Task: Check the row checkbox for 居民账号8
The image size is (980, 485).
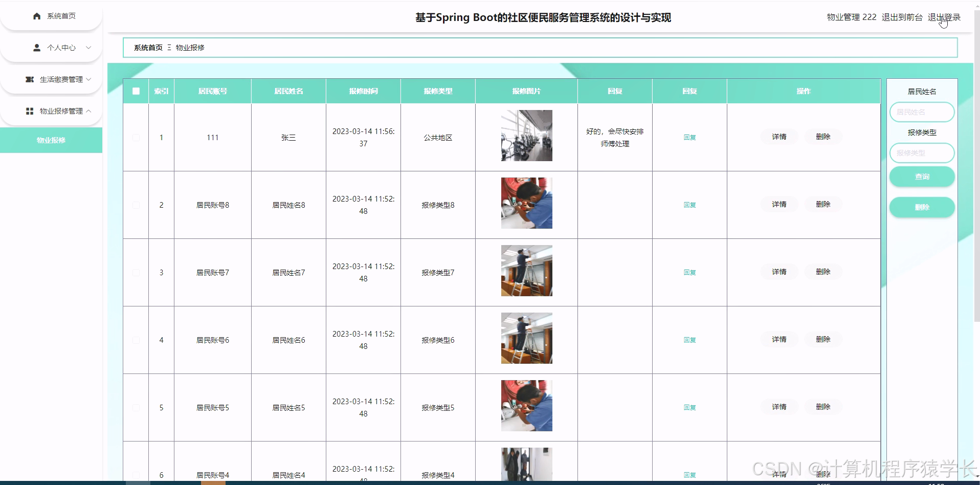Action: click(x=136, y=205)
